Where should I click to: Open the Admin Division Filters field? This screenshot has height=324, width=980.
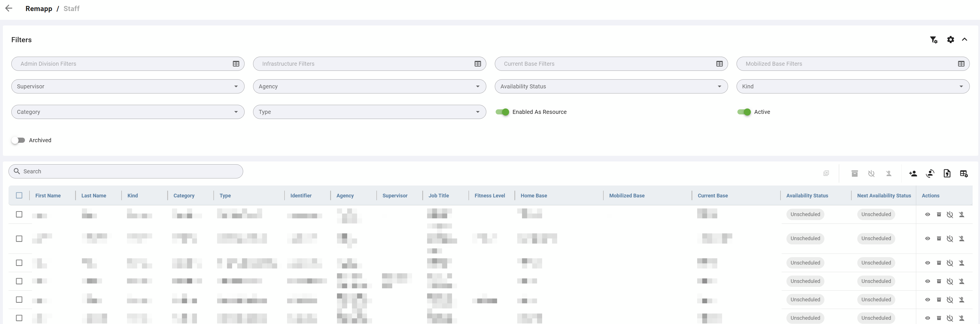128,64
